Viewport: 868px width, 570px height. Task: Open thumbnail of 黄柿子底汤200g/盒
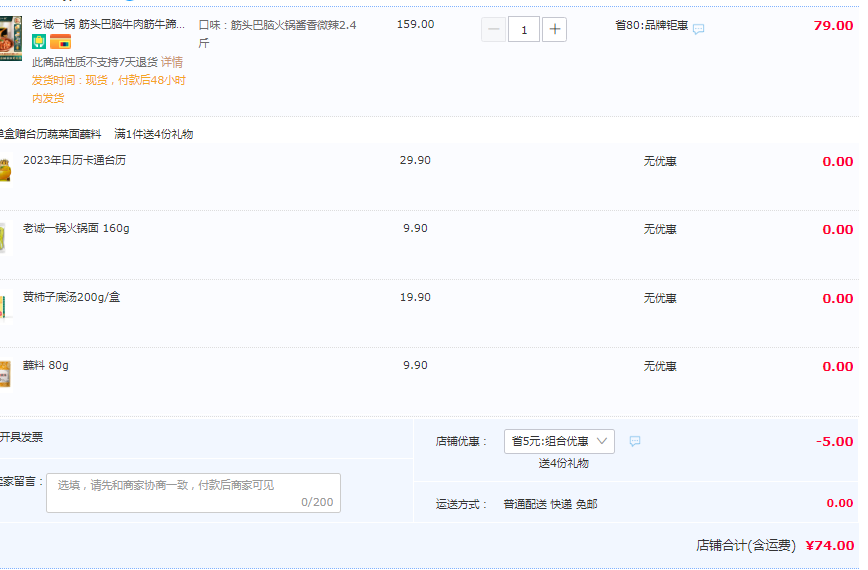[x=6, y=307]
